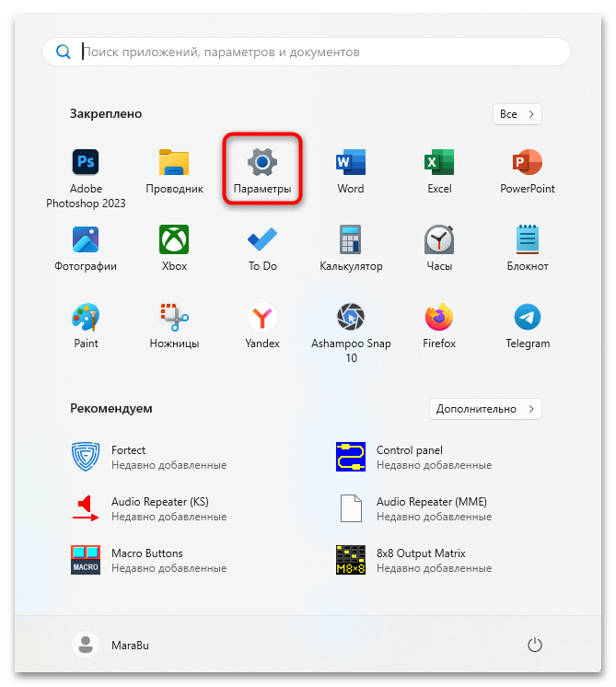Open the recommended Control panel item
Viewport: 616px width, 687px height.
409,457
